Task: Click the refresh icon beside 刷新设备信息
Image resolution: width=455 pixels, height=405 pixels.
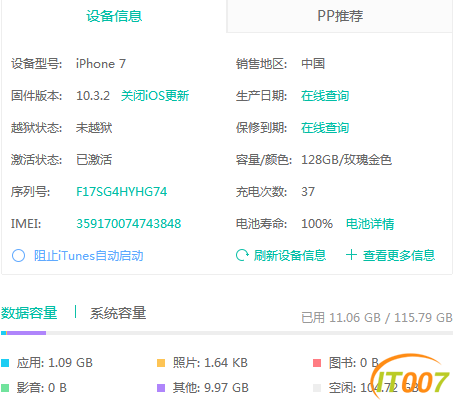Action: pyautogui.click(x=242, y=255)
